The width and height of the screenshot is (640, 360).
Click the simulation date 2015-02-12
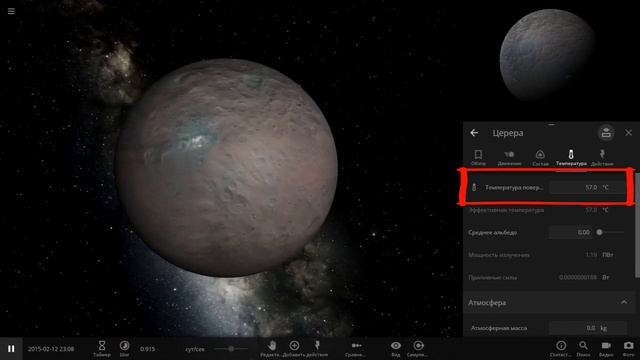coord(51,349)
